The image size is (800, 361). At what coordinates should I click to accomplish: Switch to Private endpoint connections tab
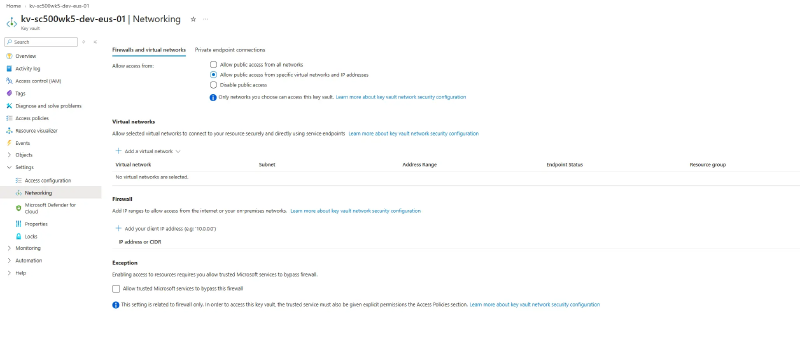[x=230, y=50]
